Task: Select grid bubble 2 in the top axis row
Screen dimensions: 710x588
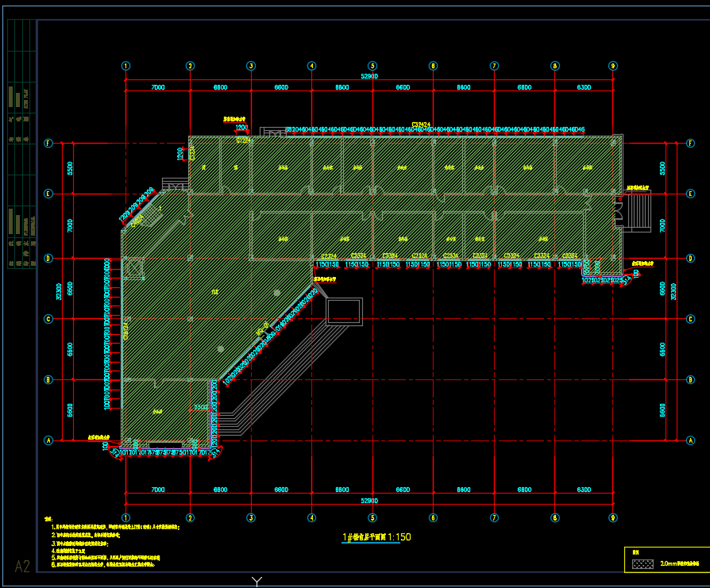Action: 190,66
